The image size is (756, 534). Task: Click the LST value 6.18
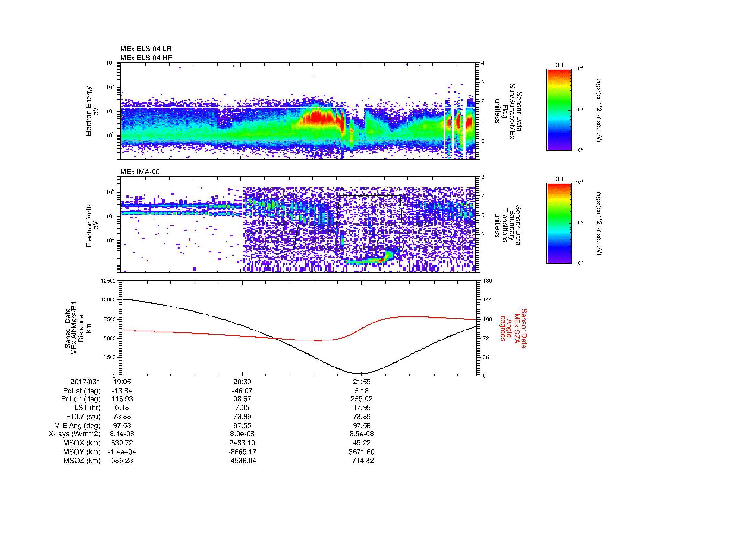(122, 408)
